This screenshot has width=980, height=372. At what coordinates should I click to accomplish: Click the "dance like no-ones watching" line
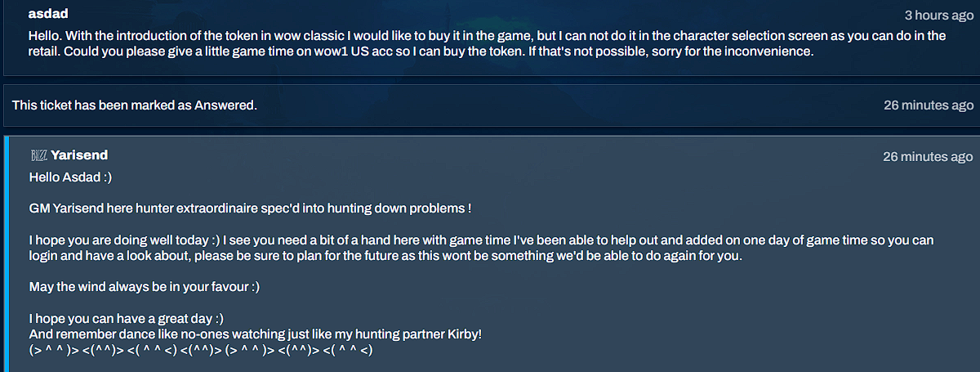point(256,334)
